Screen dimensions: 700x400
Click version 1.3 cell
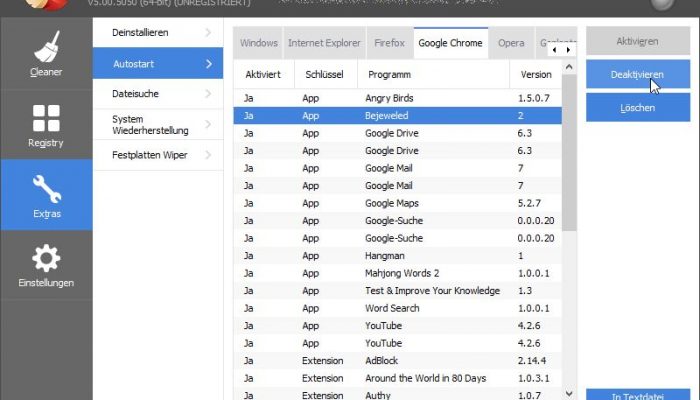point(525,291)
